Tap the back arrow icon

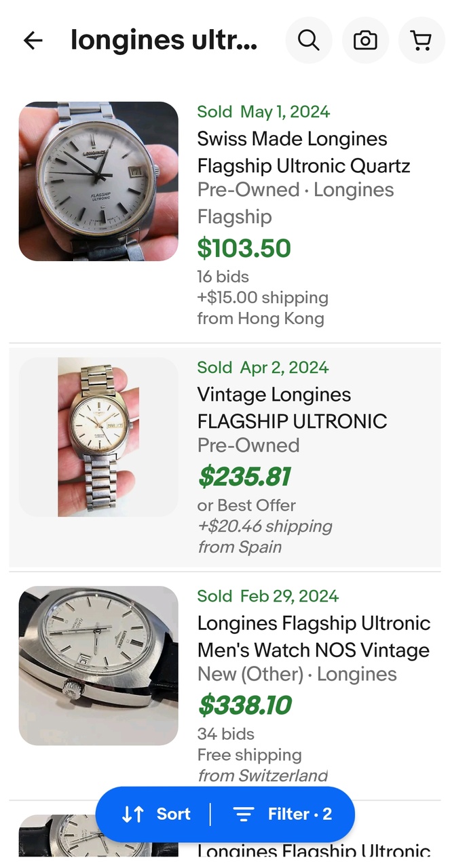pos(33,41)
